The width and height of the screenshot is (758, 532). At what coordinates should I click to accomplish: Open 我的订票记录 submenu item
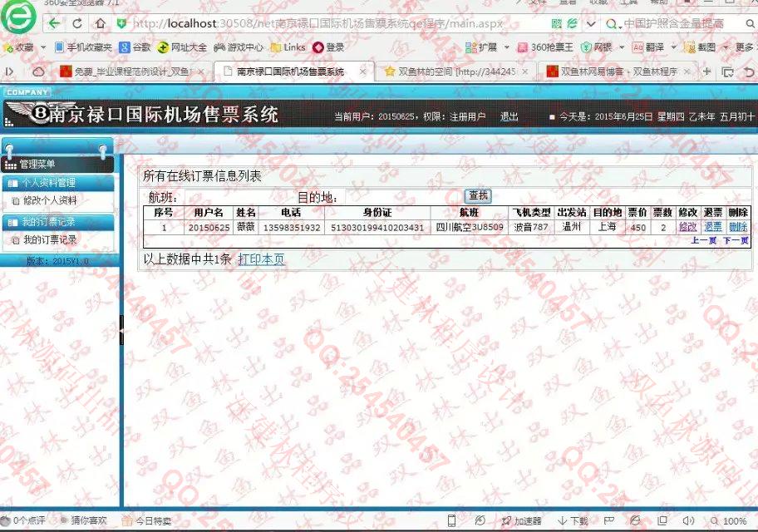click(x=49, y=239)
